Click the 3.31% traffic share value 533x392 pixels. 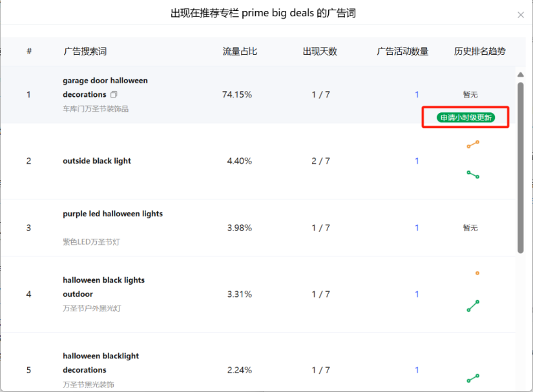tap(239, 294)
